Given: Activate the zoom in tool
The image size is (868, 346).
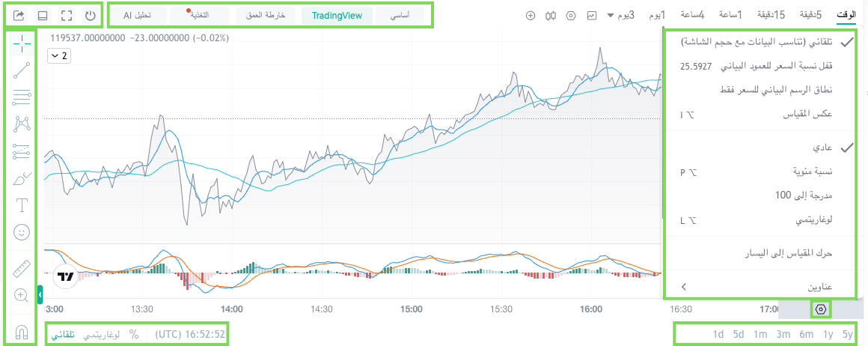Looking at the screenshot, I should 21,295.
